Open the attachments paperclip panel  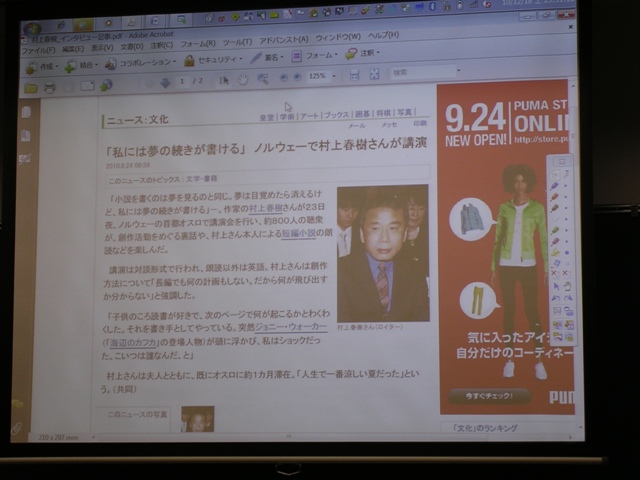click(x=17, y=428)
